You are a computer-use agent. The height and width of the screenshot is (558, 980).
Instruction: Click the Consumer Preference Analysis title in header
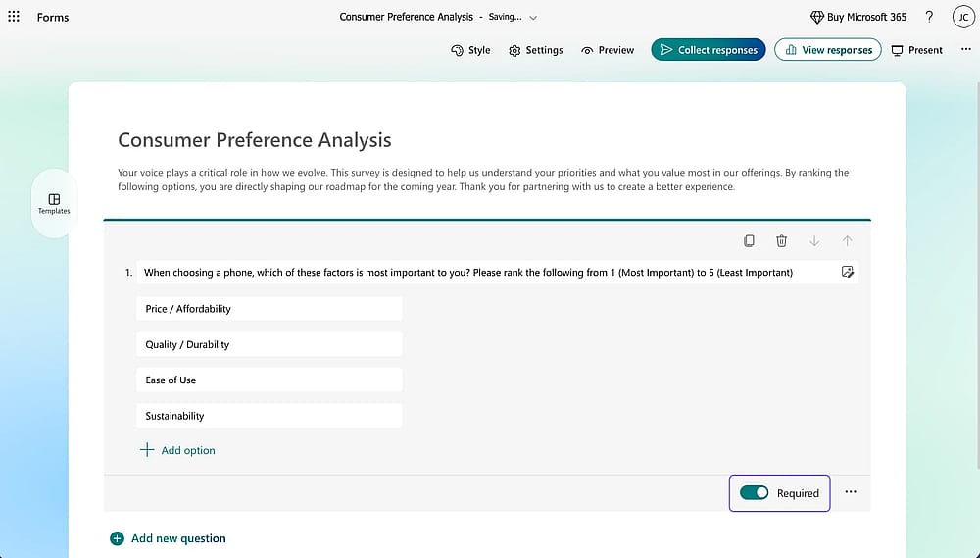click(x=407, y=17)
